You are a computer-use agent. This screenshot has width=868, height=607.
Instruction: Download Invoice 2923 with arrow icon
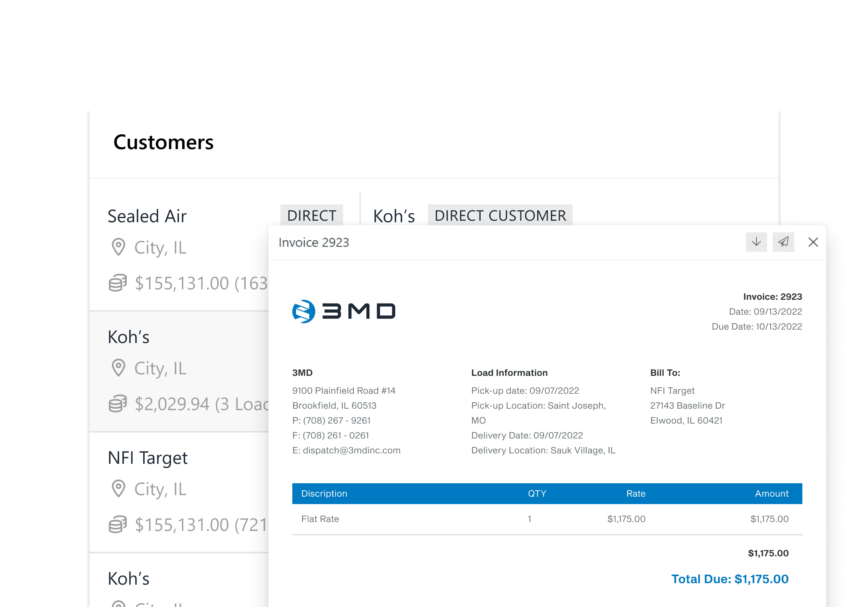pos(756,242)
